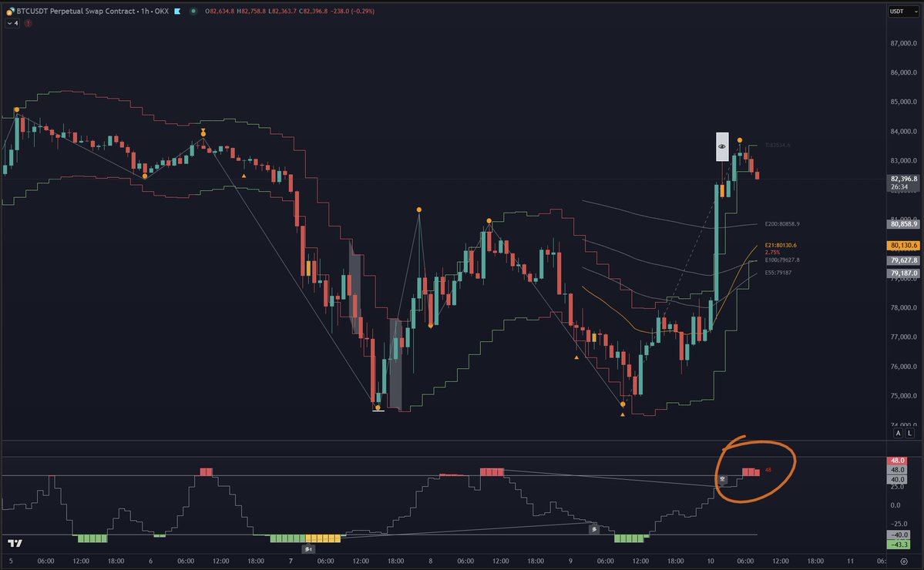Click the Bitcoin coin logo beside the symbol
The image size is (924, 570).
[10, 12]
